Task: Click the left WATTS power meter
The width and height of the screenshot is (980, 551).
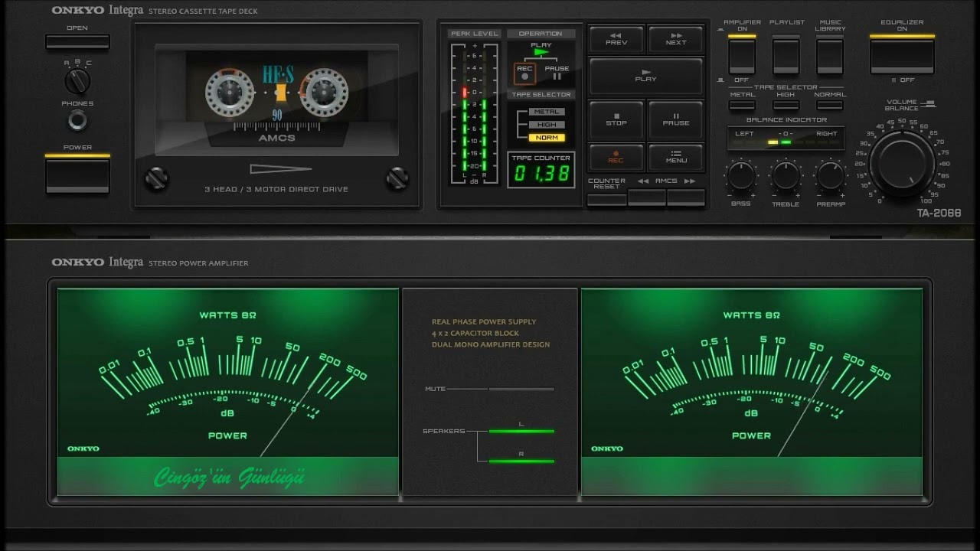Action: pos(228,392)
